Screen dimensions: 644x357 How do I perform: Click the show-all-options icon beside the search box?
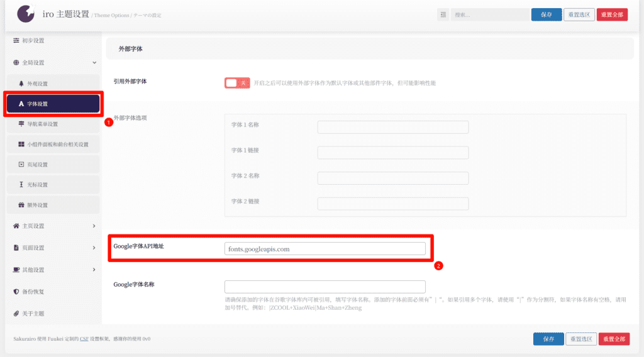[x=443, y=14]
